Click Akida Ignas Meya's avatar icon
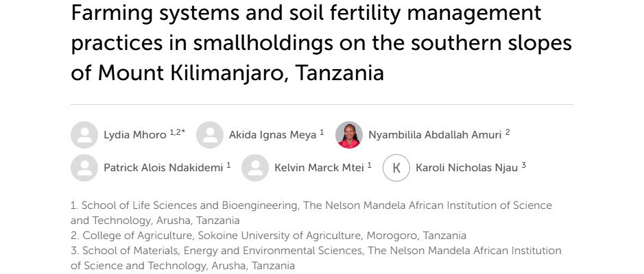The width and height of the screenshot is (644, 274). [210, 135]
